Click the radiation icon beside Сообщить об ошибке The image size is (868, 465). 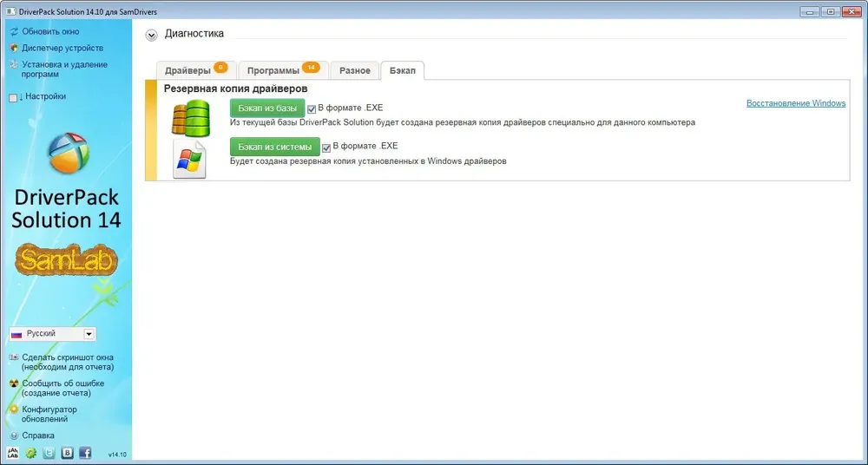(14, 383)
